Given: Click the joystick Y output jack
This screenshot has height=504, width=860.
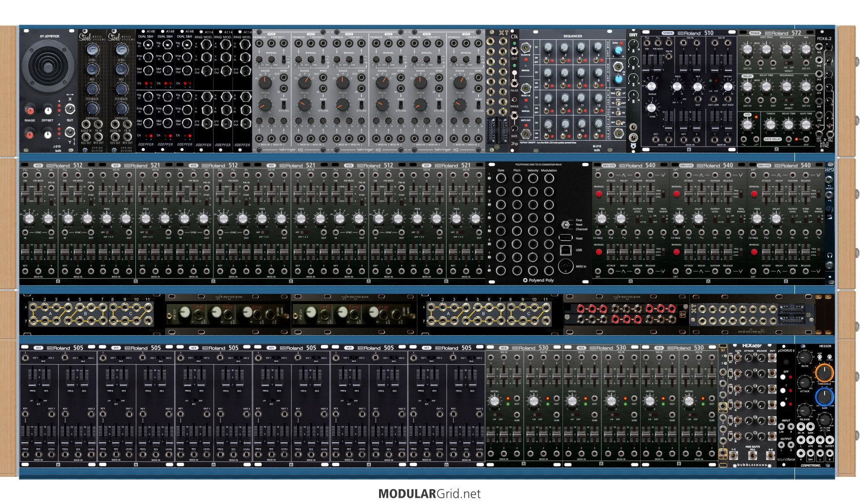Looking at the screenshot, I should tap(70, 132).
